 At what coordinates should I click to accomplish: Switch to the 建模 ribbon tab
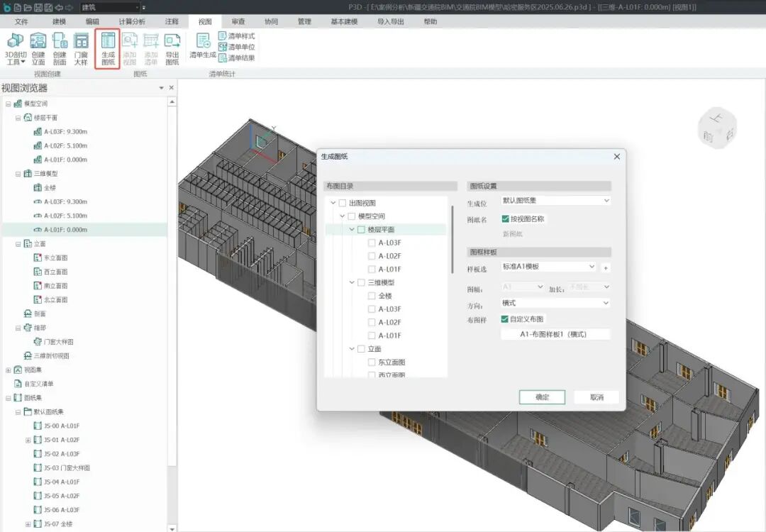pyautogui.click(x=59, y=21)
